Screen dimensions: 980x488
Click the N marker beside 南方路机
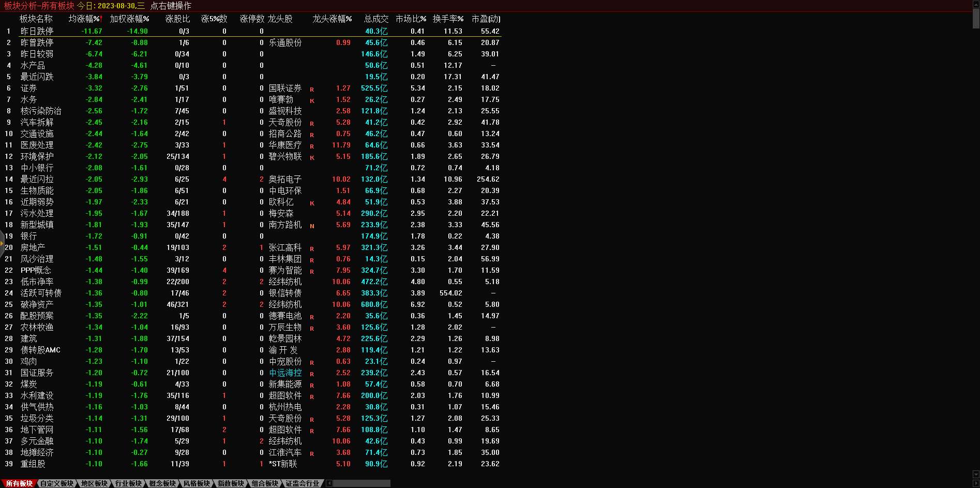(x=312, y=226)
